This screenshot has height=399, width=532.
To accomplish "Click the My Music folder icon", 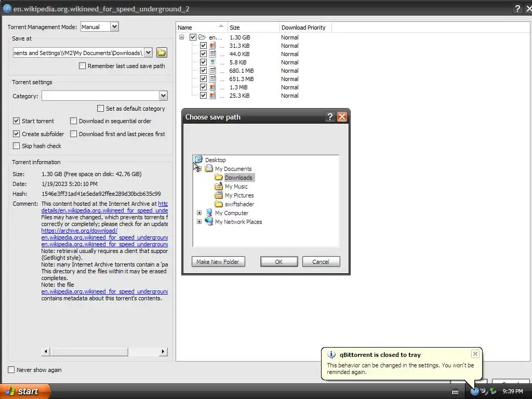I will pos(219,187).
